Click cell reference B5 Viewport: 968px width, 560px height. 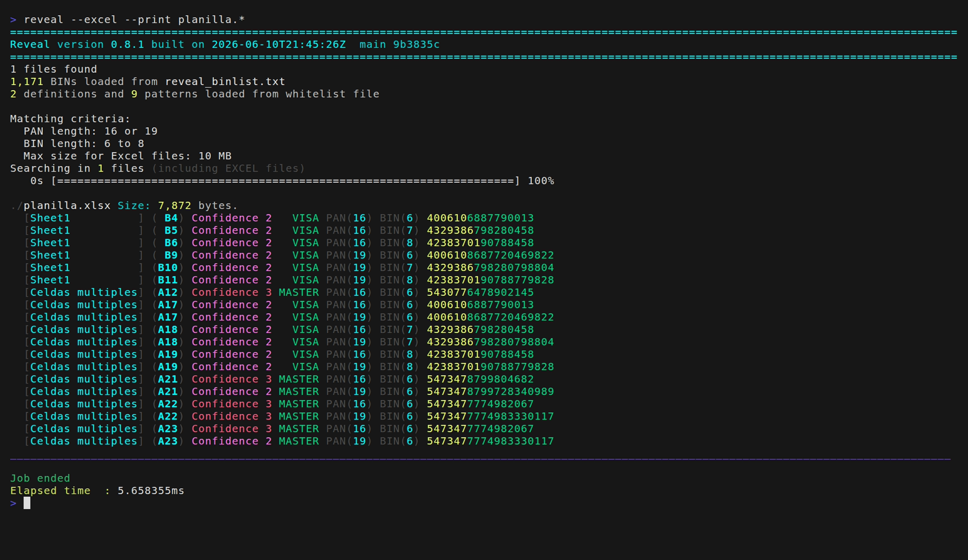click(x=171, y=231)
